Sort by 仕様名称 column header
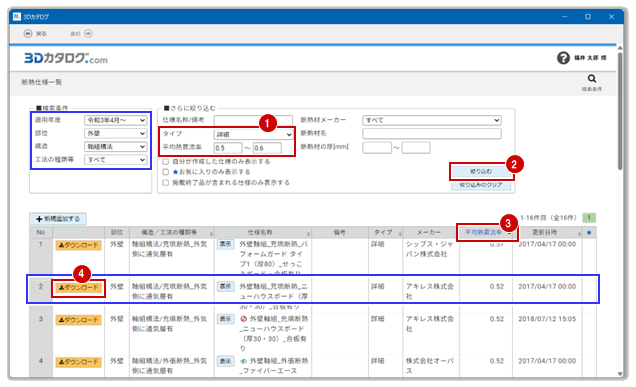 pos(262,232)
